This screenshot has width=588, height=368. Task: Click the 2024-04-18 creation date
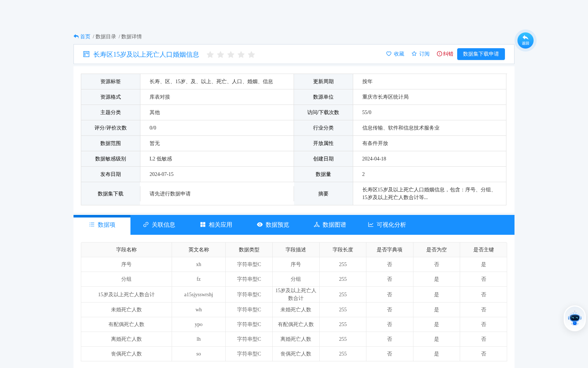pos(374,159)
